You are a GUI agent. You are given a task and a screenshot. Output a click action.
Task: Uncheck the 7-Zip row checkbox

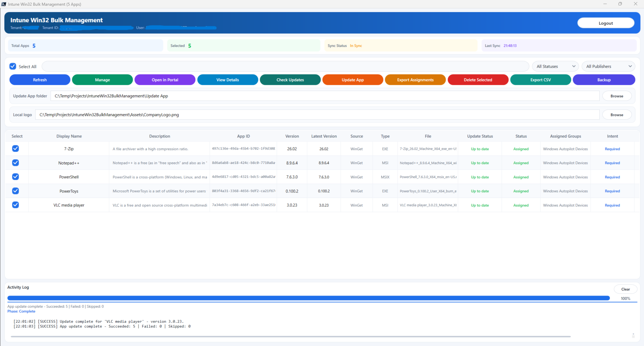15,149
